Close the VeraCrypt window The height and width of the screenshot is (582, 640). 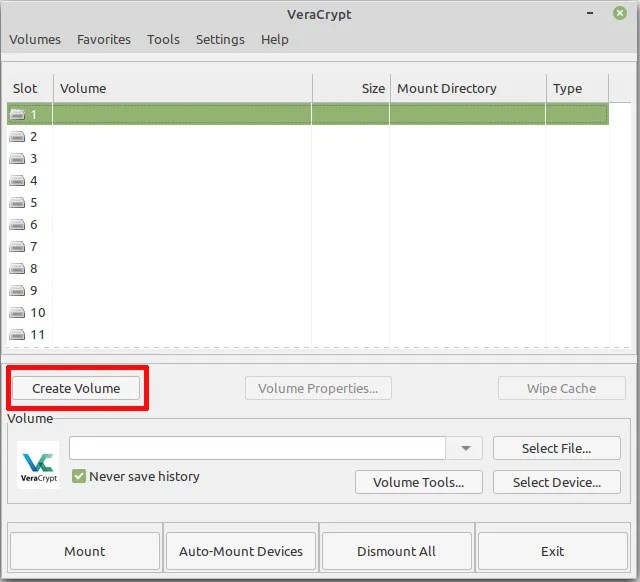[x=620, y=13]
